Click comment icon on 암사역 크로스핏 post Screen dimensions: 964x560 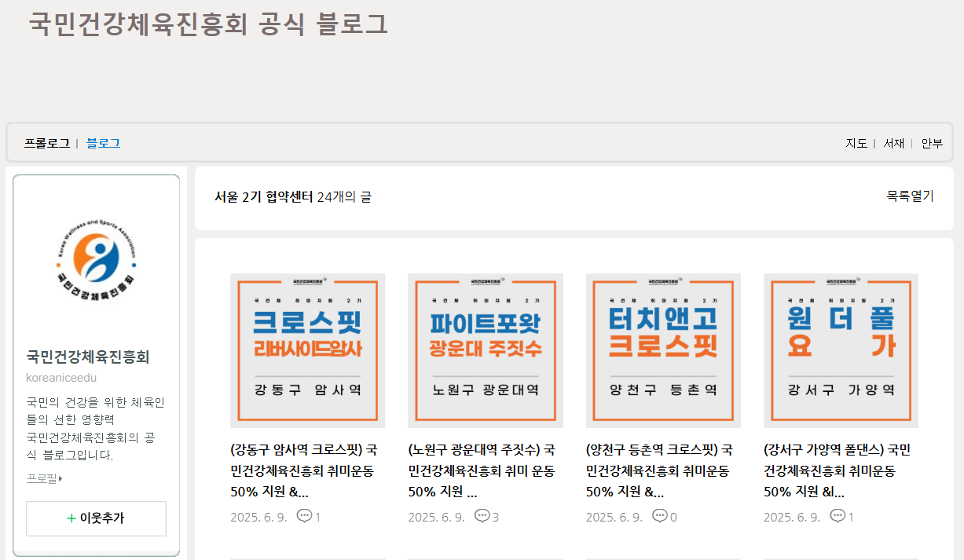pyautogui.click(x=304, y=516)
